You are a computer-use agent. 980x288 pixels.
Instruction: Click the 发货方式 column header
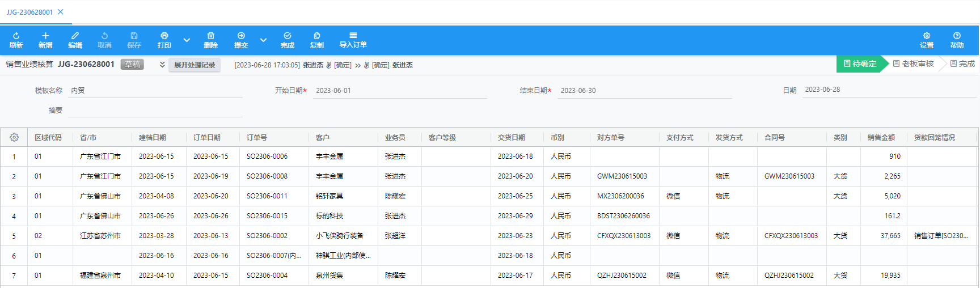coord(729,138)
